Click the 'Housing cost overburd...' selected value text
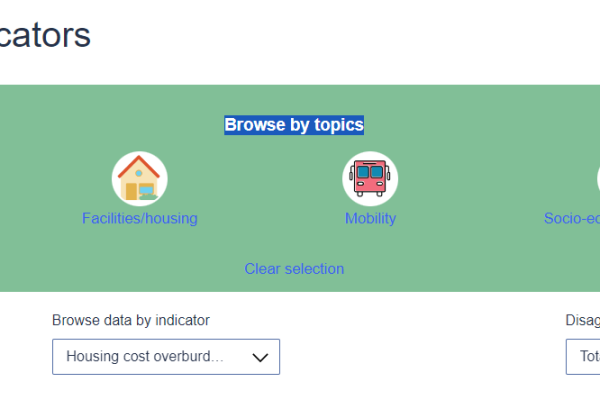Image resolution: width=600 pixels, height=400 pixels. pos(145,356)
